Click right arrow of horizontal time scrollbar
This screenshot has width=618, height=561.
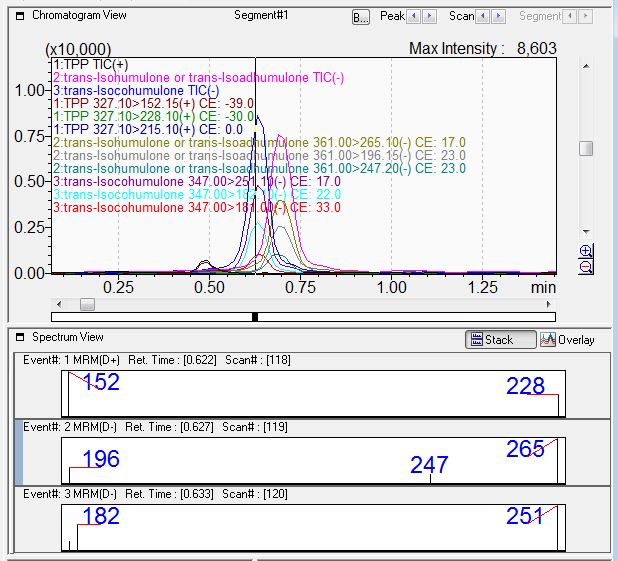(551, 304)
